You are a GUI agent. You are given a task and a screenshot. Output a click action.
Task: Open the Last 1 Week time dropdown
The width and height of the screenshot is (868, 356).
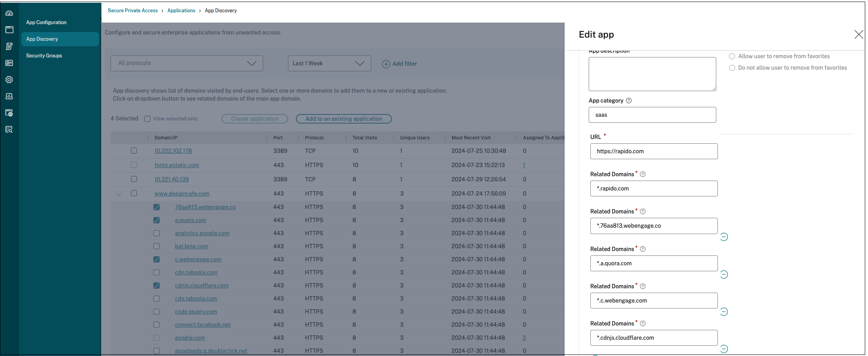coord(329,63)
